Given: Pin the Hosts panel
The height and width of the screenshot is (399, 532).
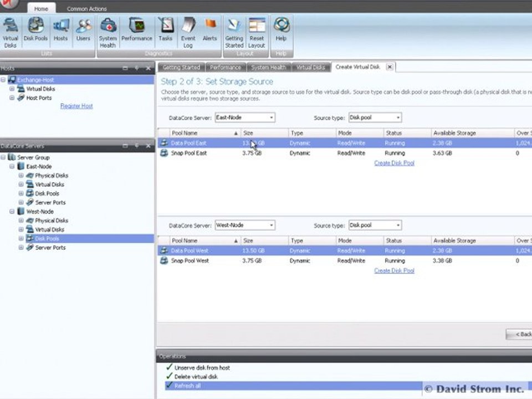Looking at the screenshot, I should click(137, 68).
